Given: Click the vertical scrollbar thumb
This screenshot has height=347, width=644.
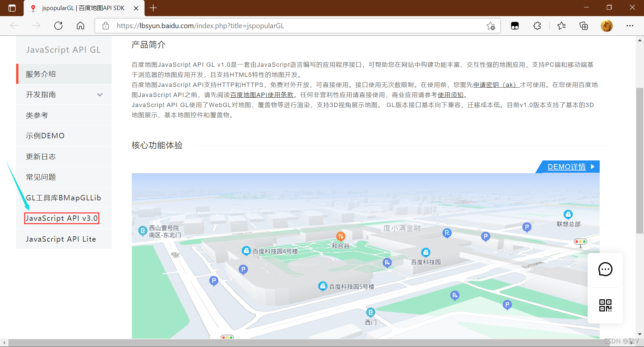Looking at the screenshot, I should click(640, 160).
